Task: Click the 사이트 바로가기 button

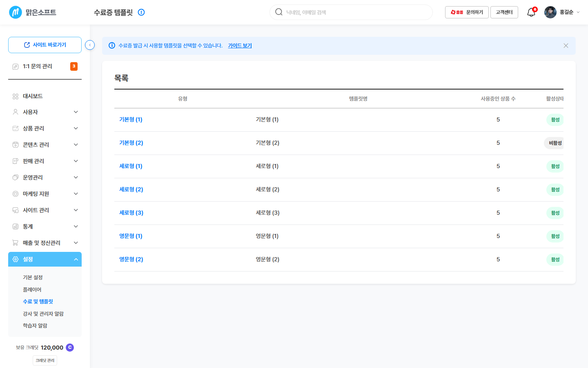Action: 45,45
